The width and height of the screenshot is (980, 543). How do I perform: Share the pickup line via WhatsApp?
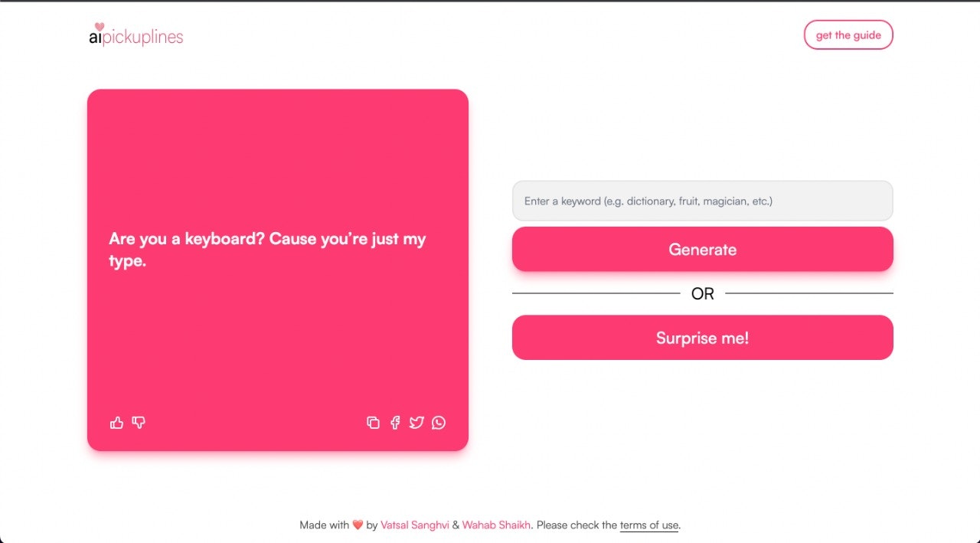point(438,422)
